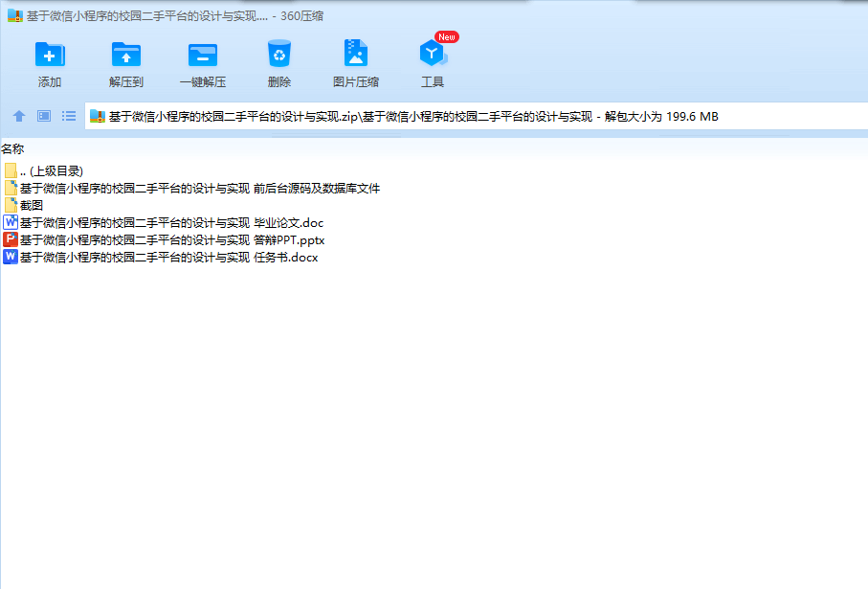Click the 解压到 (Extract to) icon

pos(126,55)
